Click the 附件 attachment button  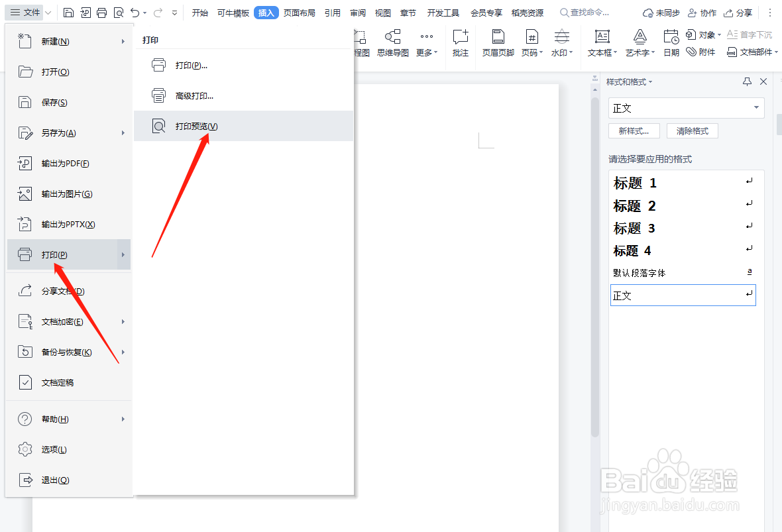pos(700,52)
